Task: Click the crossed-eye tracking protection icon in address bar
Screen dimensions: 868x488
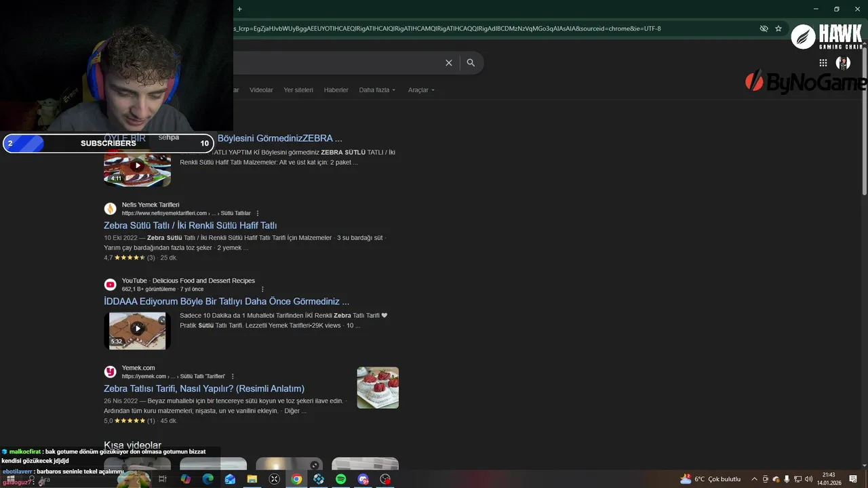Action: point(764,28)
